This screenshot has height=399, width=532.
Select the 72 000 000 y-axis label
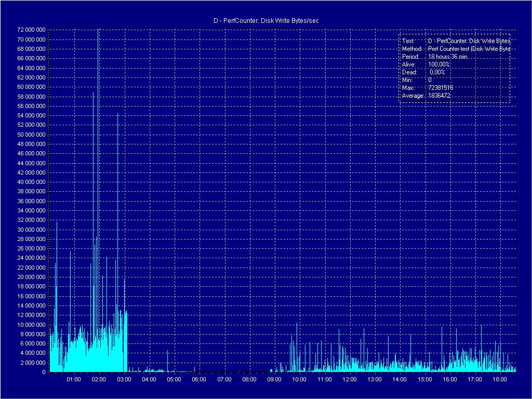pyautogui.click(x=31, y=30)
